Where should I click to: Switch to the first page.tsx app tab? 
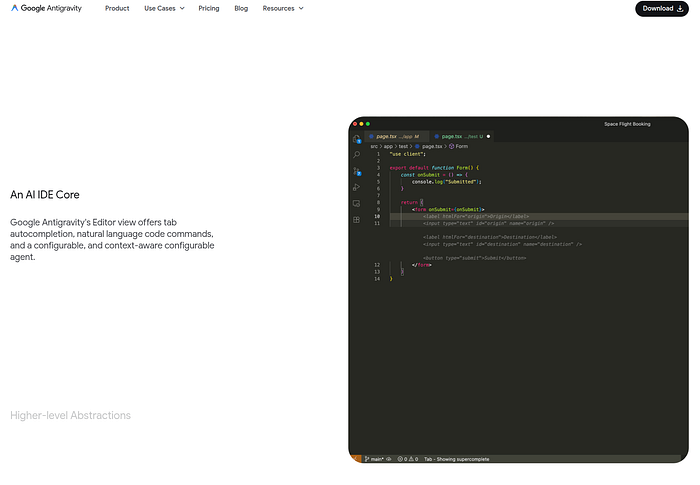coord(397,136)
